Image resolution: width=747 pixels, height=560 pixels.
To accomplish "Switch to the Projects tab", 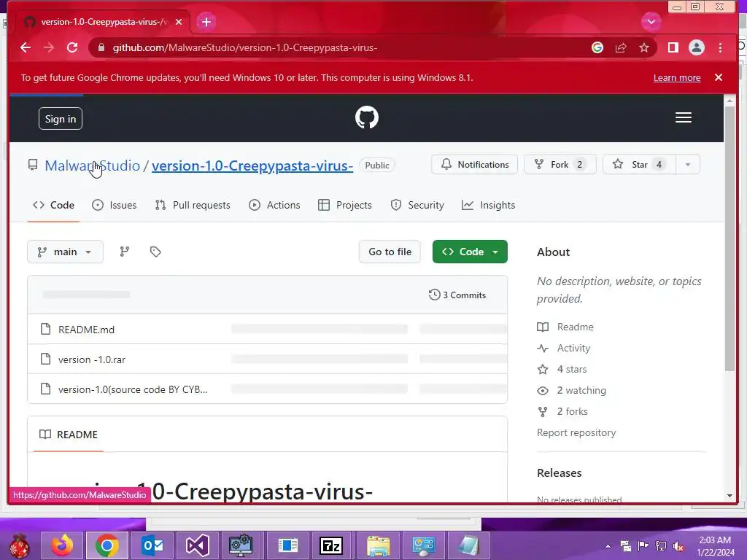I will pos(345,205).
